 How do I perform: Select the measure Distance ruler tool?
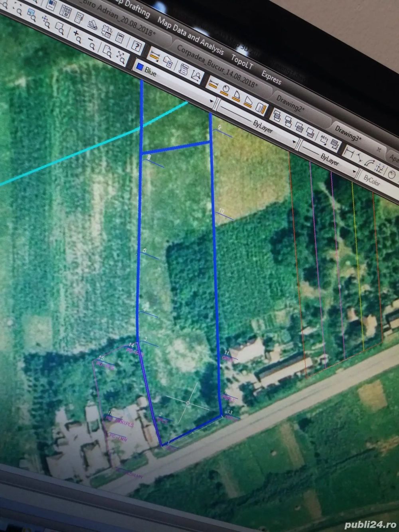coord(155,56)
